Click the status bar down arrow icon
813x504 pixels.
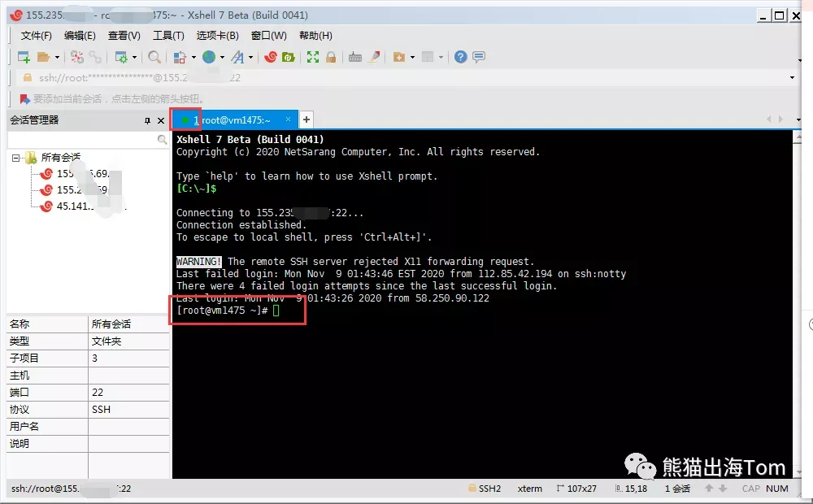pos(722,489)
